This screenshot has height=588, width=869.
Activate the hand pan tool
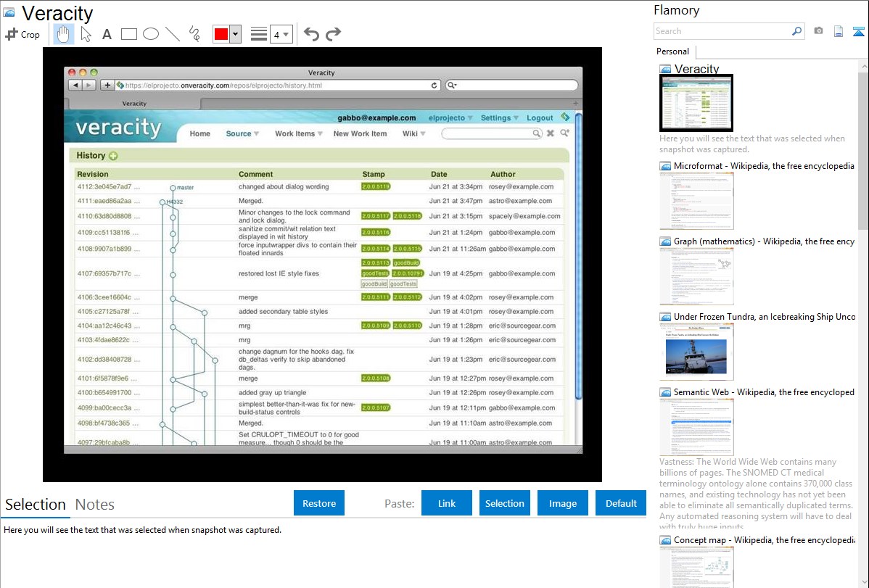pyautogui.click(x=63, y=34)
